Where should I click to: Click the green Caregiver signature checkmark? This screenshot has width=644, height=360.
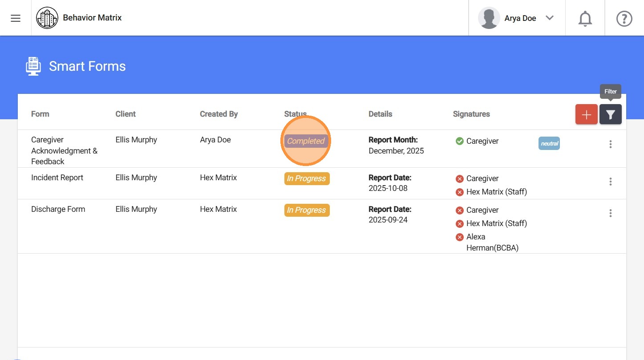460,141
